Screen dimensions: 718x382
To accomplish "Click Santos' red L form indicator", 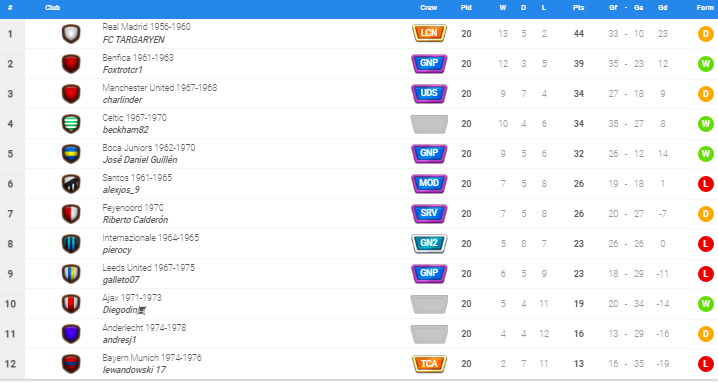I will (706, 184).
